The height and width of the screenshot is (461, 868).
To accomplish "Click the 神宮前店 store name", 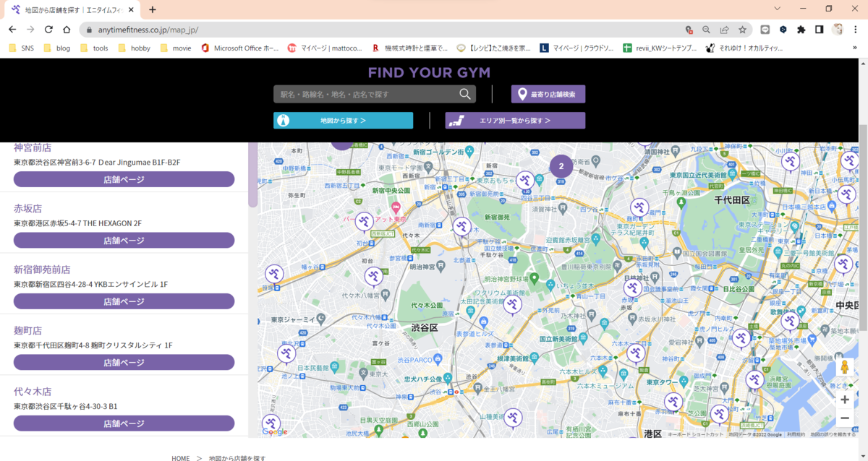I will [33, 147].
